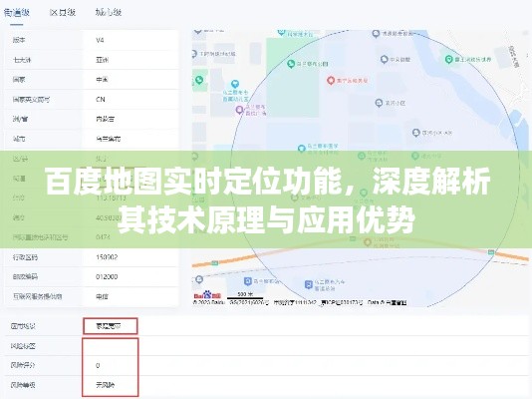Click the V4 version value cell
532x399 pixels.
[131, 40]
